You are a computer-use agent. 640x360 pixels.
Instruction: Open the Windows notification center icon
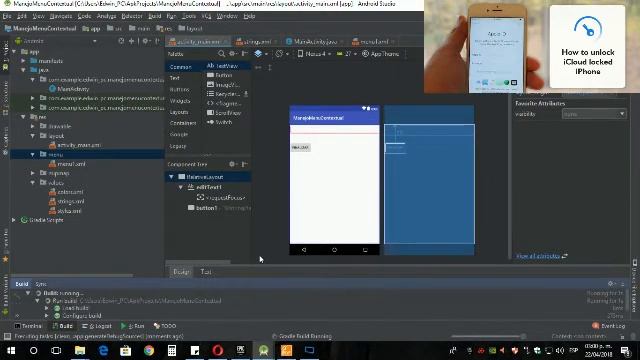625,350
